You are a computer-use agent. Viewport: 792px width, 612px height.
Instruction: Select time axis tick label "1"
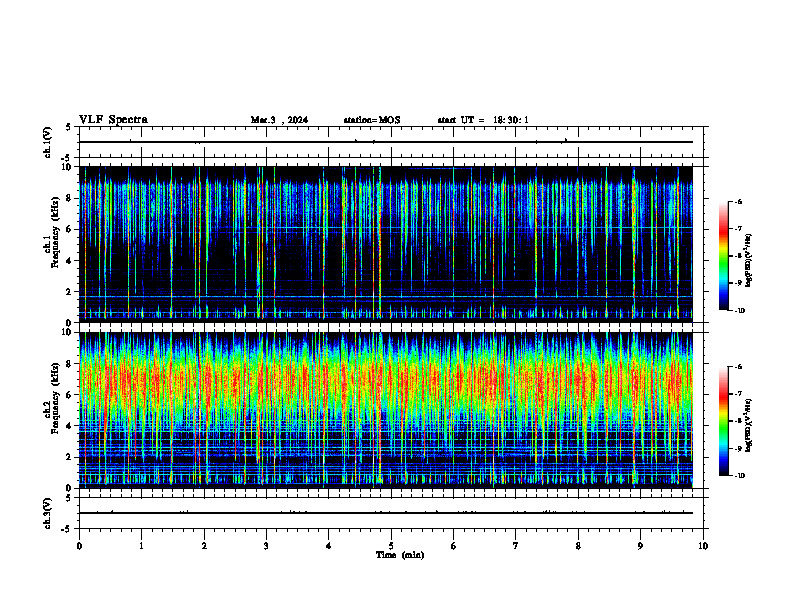click(142, 546)
